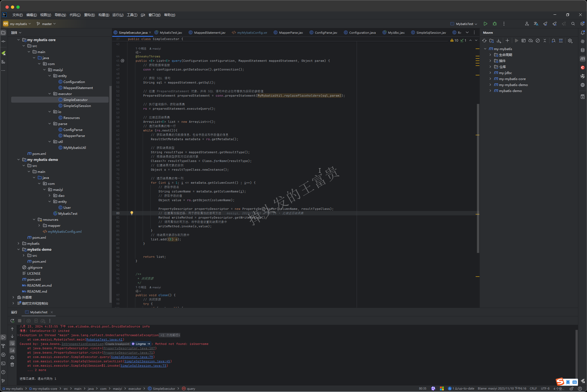Toggle scroll-to-end in the run console

coord(12,350)
